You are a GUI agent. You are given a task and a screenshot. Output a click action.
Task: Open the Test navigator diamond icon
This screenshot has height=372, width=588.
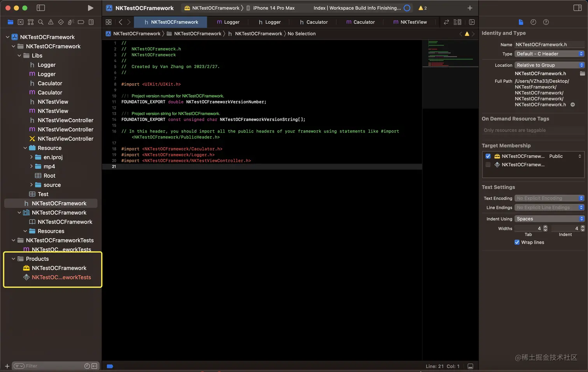coord(61,22)
